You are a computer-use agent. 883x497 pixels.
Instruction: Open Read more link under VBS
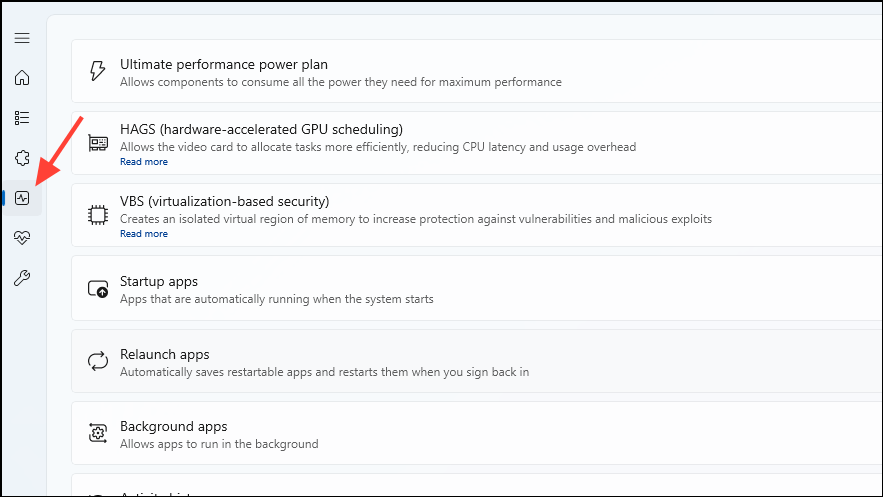144,234
